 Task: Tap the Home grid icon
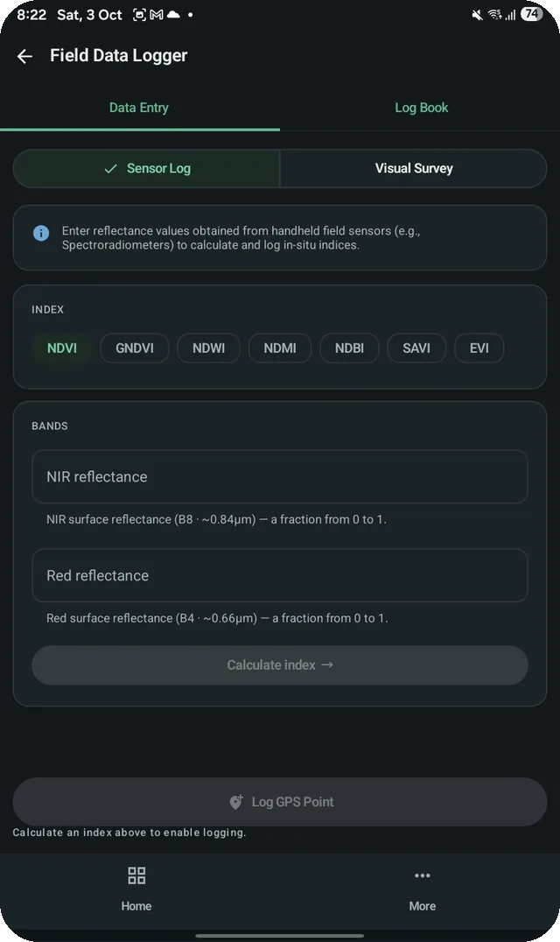pyautogui.click(x=136, y=875)
